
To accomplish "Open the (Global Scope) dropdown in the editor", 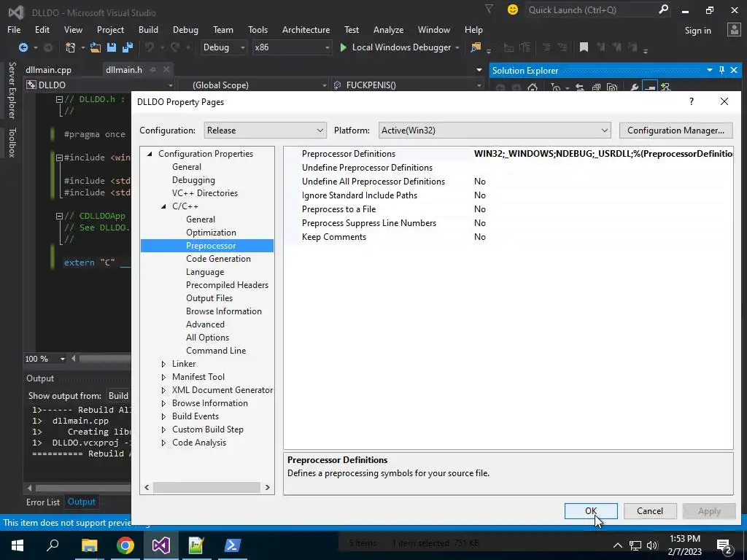I will coord(252,85).
